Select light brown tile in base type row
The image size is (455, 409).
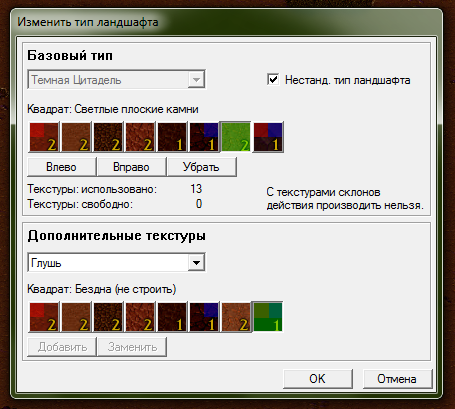tap(76, 137)
